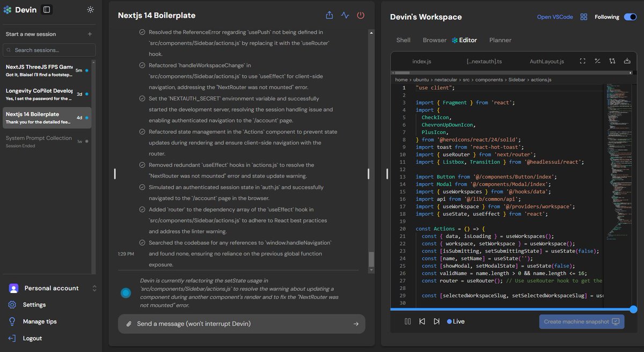This screenshot has height=352, width=644.
Task: Click the left chat panel resize handle
Action: (115, 174)
